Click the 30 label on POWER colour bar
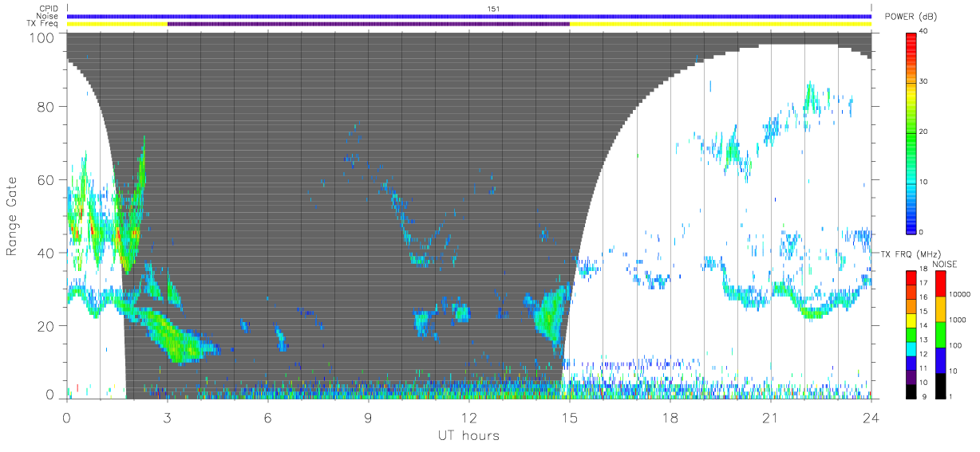Screen dimensions: 980x452 pyautogui.click(x=924, y=81)
